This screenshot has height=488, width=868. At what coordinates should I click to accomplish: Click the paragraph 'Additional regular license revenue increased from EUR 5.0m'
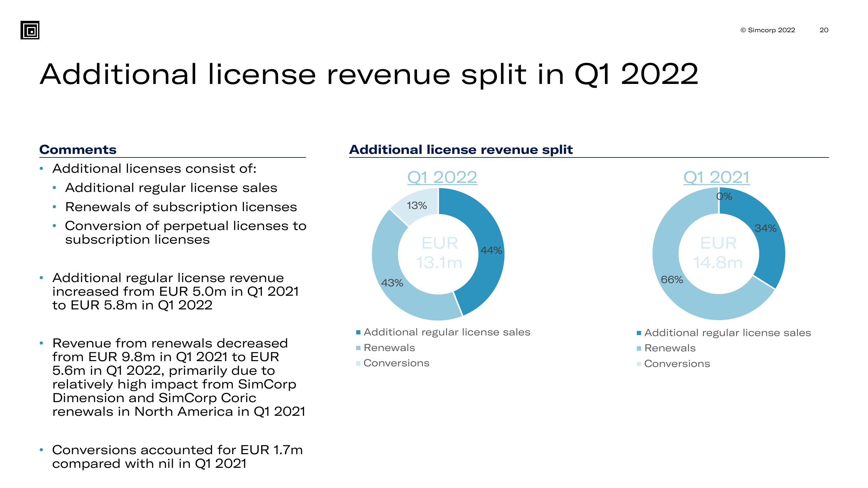click(175, 291)
